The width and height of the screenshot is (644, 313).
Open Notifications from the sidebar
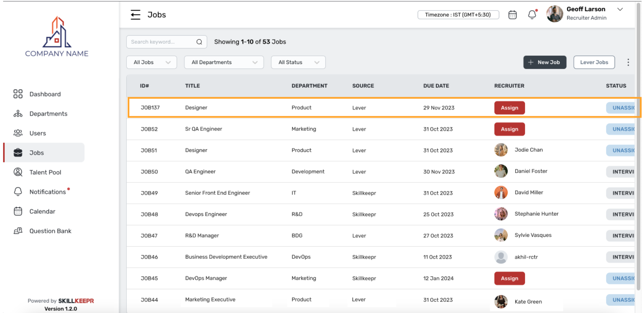(18, 192)
